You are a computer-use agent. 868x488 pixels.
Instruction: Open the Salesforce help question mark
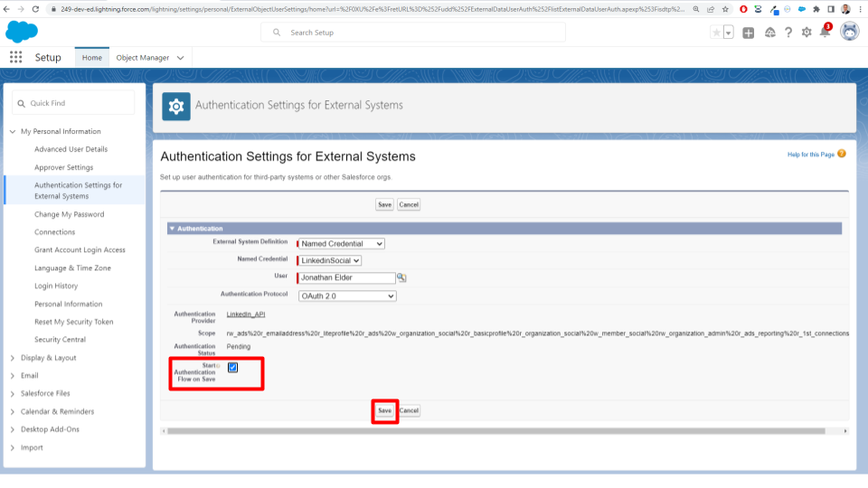(788, 33)
